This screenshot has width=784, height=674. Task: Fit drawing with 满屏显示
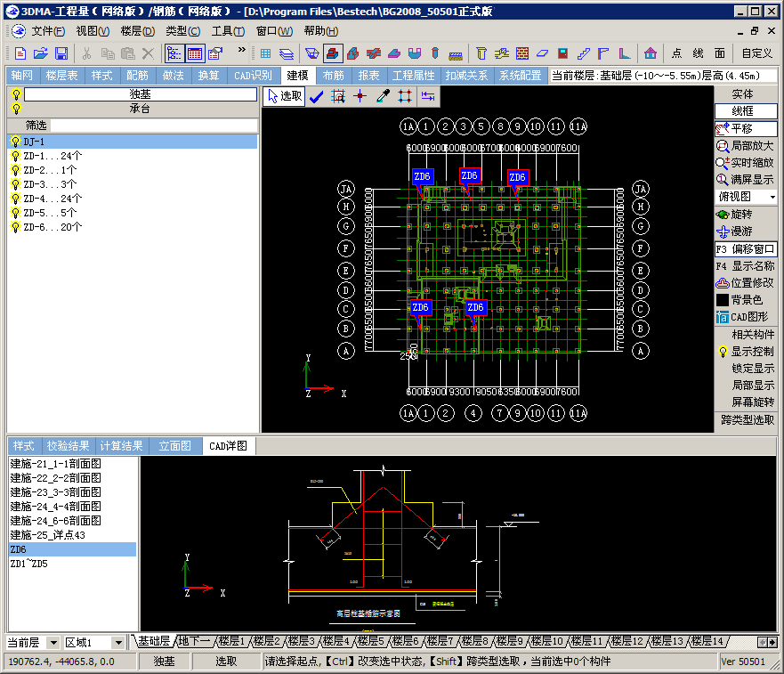(x=746, y=180)
